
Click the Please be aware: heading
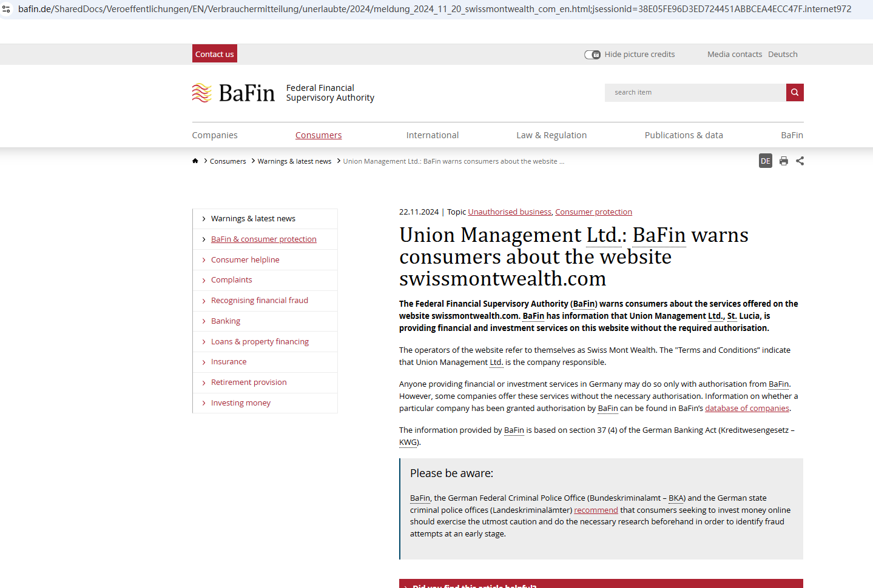point(451,473)
